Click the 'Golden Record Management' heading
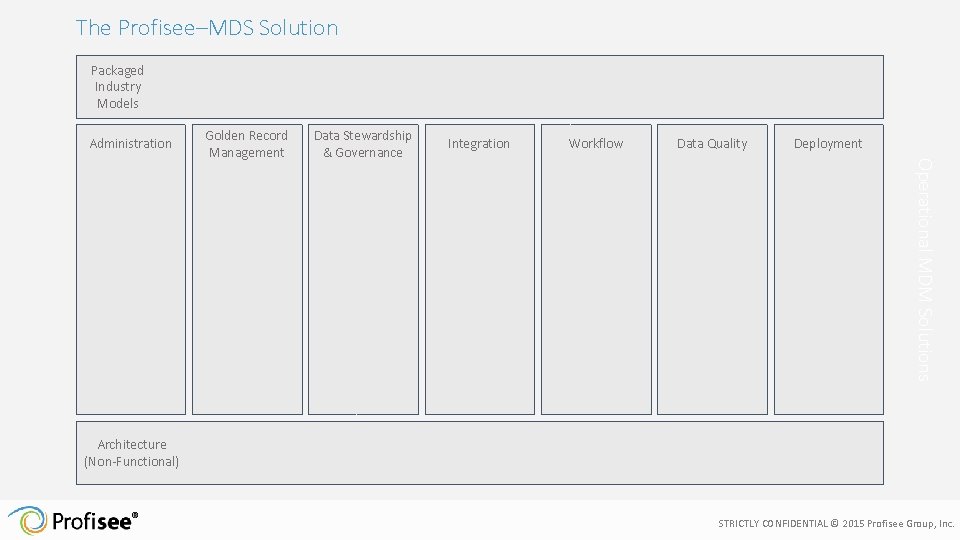This screenshot has width=960, height=540. (246, 144)
